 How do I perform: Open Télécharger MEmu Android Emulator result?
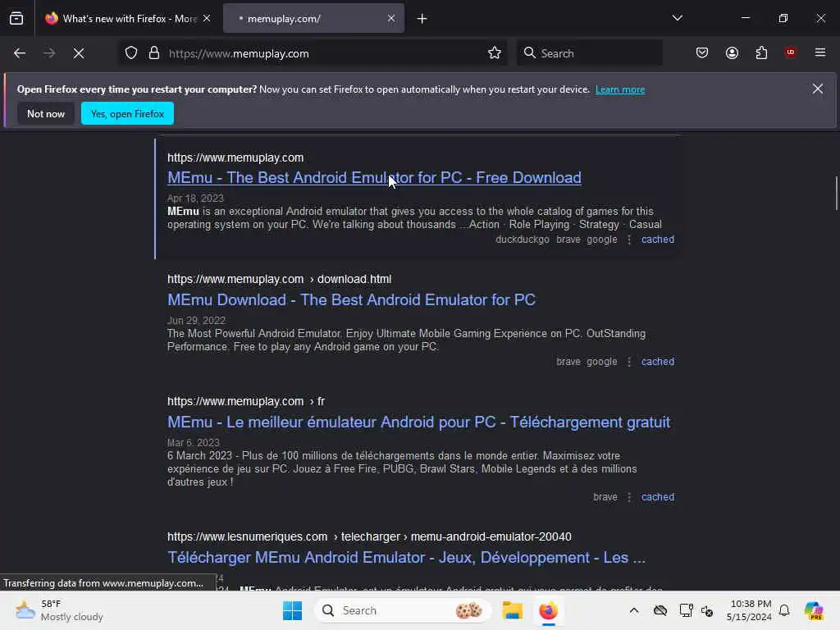click(x=406, y=557)
